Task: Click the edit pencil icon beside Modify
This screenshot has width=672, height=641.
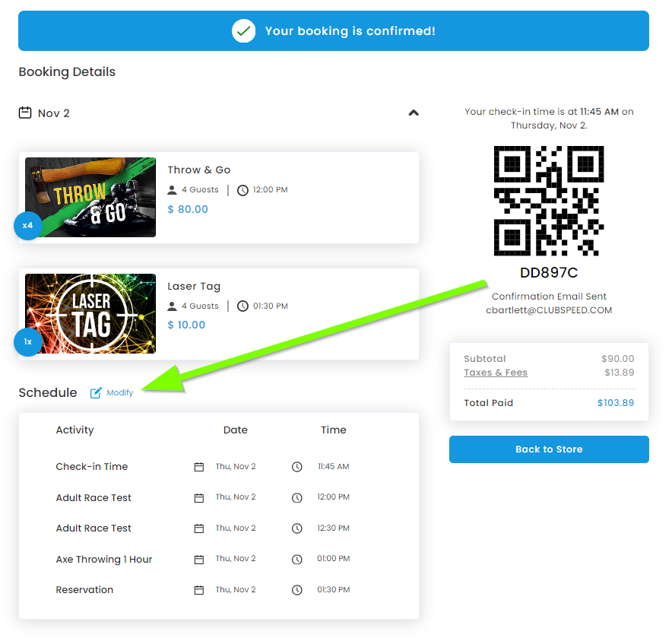Action: tap(96, 392)
